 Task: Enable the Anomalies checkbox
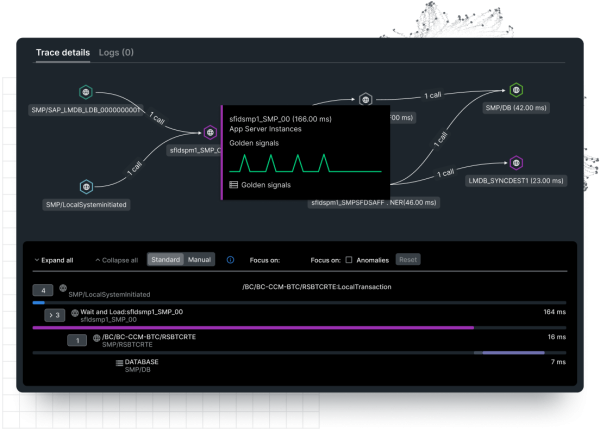coord(348,260)
